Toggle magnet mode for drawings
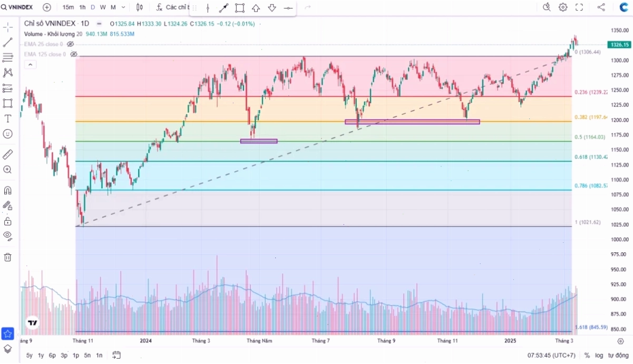 click(8, 190)
